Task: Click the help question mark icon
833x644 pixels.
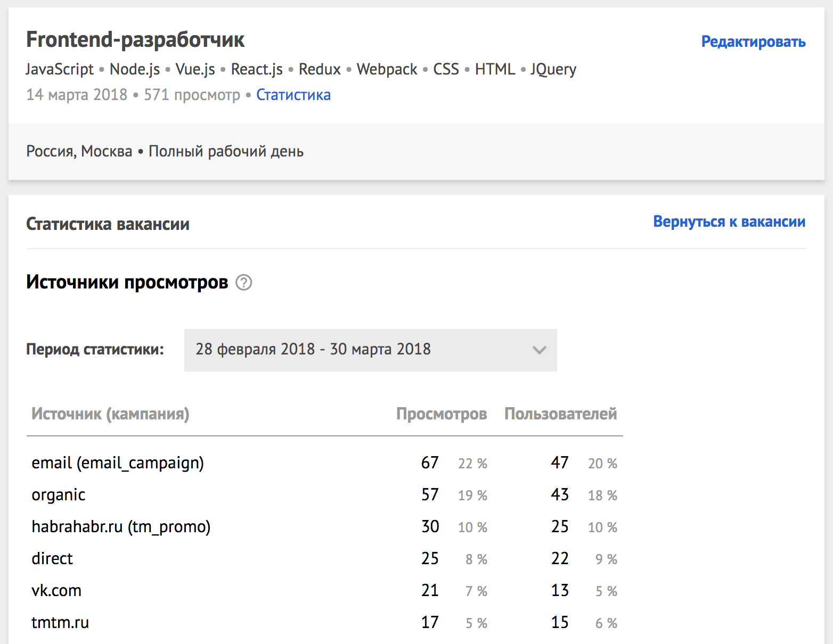Action: point(243,282)
